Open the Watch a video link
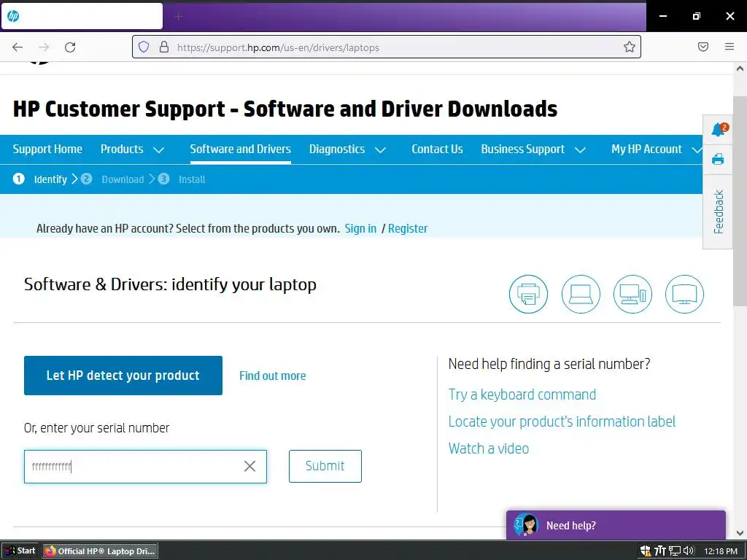The height and width of the screenshot is (560, 747). click(488, 448)
